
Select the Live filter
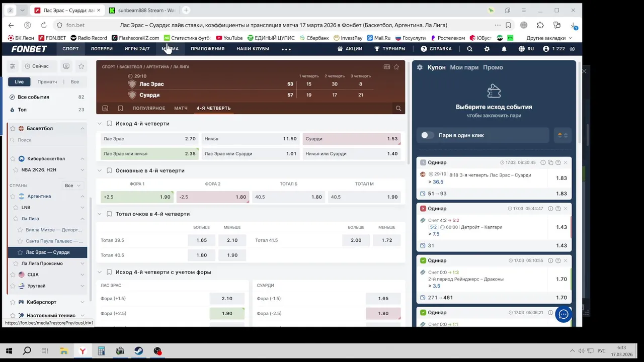[19, 82]
